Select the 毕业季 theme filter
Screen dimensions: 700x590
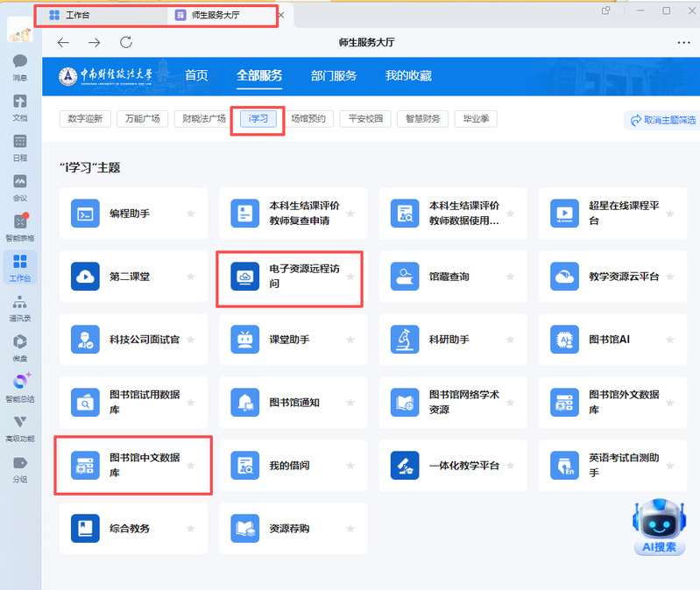tap(476, 119)
